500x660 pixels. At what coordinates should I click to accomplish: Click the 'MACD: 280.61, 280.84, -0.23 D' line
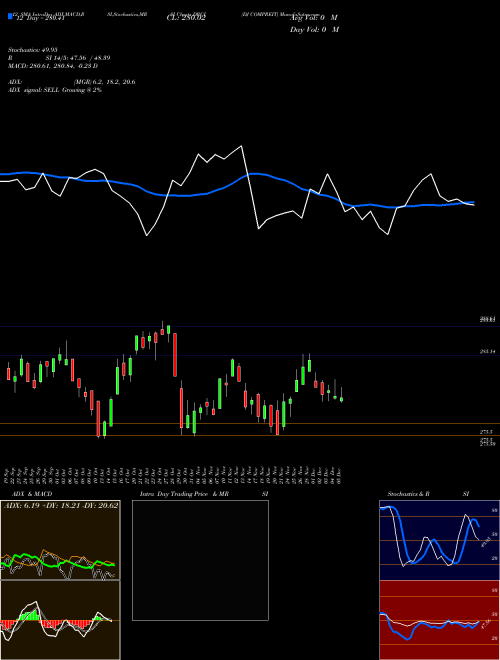pyautogui.click(x=53, y=66)
